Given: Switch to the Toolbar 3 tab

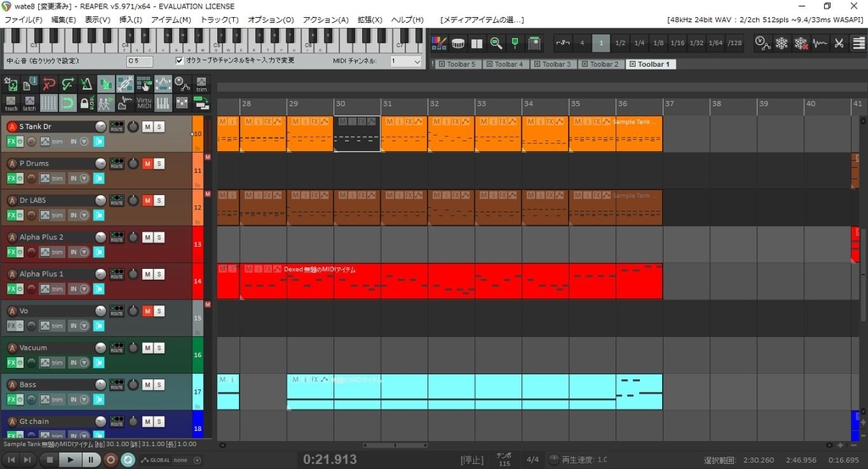Looking at the screenshot, I should [x=553, y=64].
